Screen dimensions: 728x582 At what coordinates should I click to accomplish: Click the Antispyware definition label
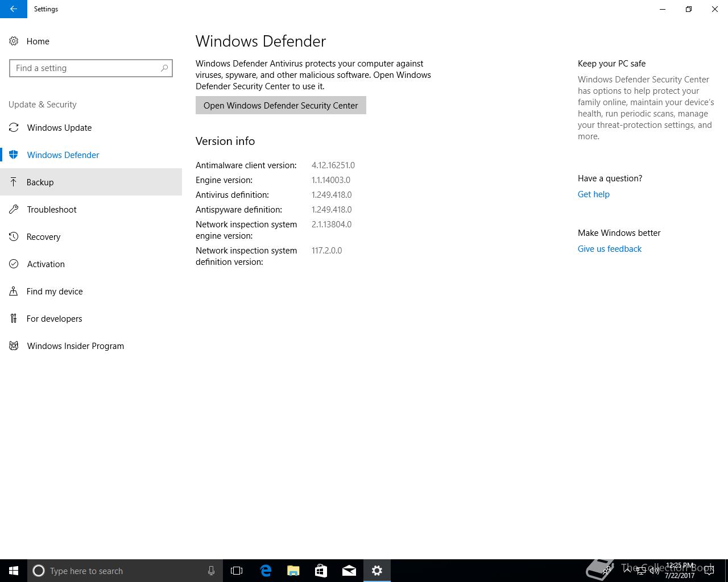click(238, 210)
